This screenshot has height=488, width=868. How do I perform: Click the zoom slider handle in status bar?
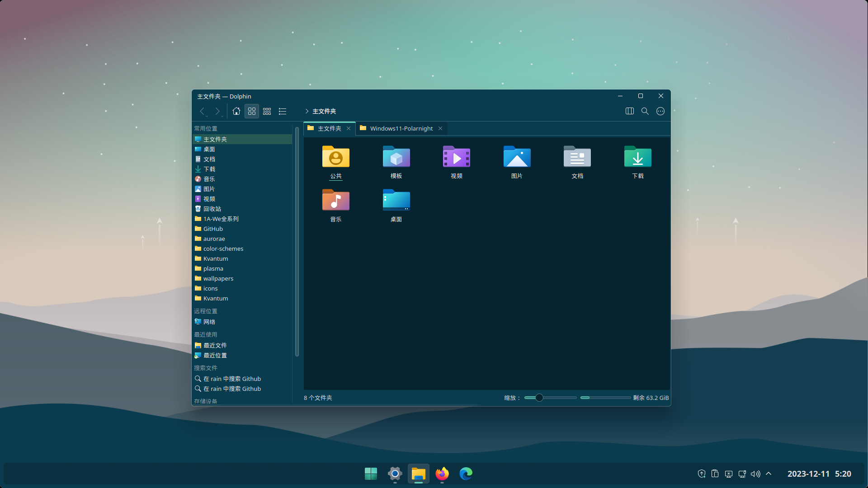[x=539, y=398]
